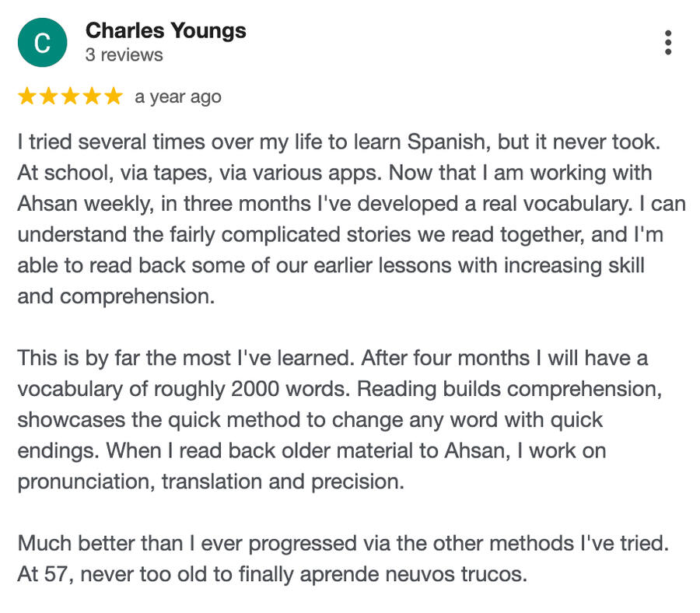This screenshot has width=700, height=613.
Task: Click the phrase "At school, via tapes"
Action: pyautogui.click(x=105, y=173)
